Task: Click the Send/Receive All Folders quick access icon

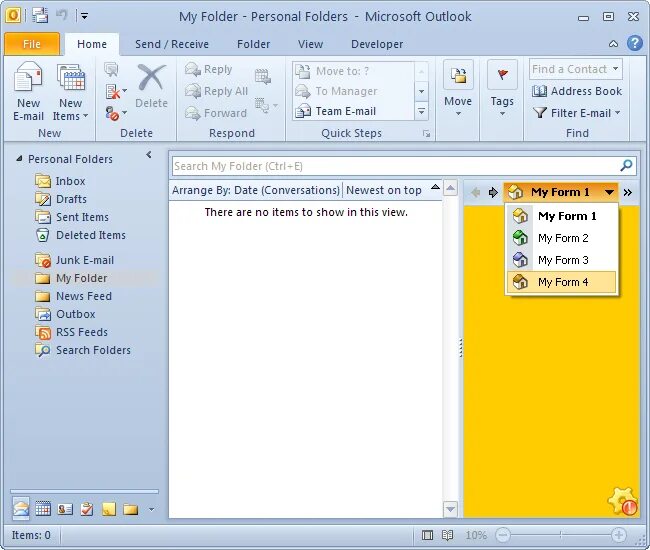Action: point(40,16)
